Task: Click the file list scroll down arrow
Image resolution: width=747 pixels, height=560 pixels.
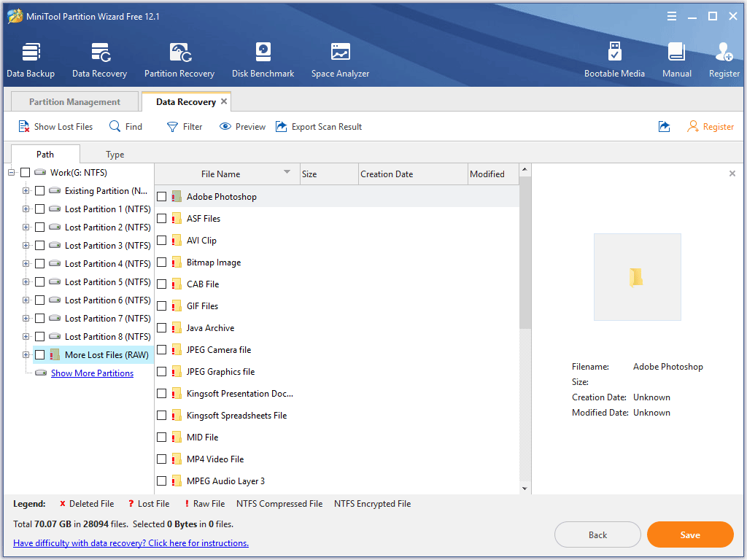Action: tap(525, 488)
